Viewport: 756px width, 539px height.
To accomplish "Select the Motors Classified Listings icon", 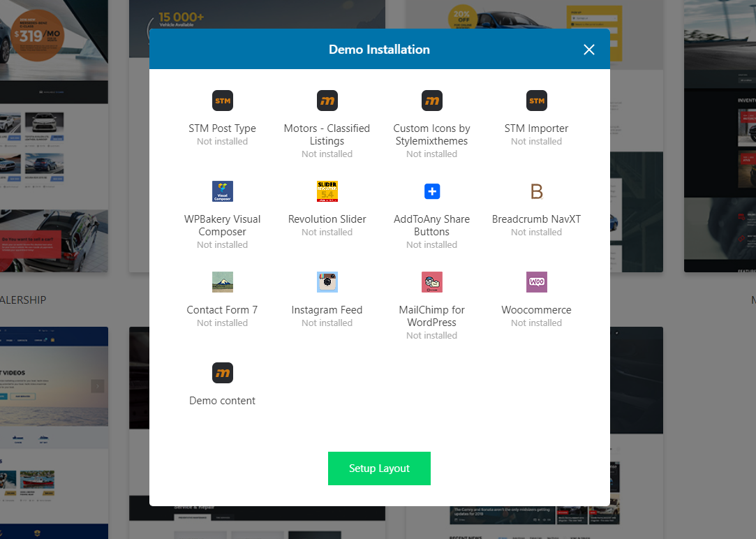I will 327,101.
